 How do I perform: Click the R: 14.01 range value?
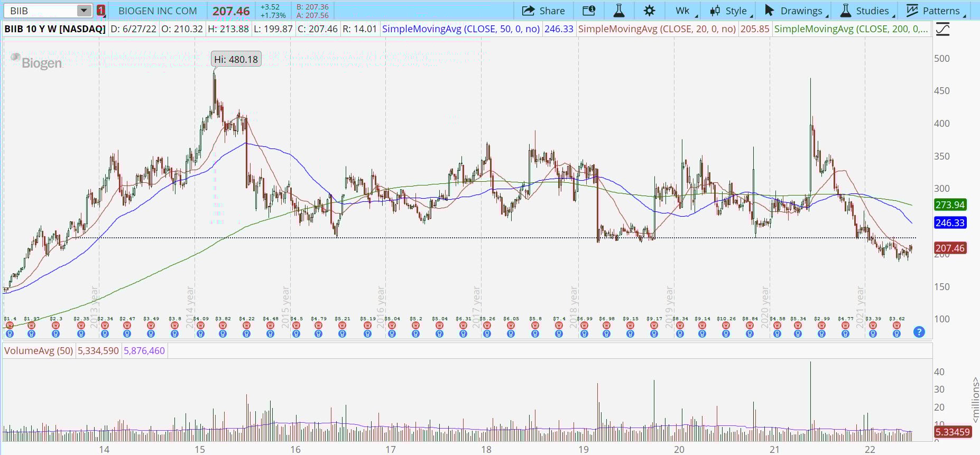[359, 29]
